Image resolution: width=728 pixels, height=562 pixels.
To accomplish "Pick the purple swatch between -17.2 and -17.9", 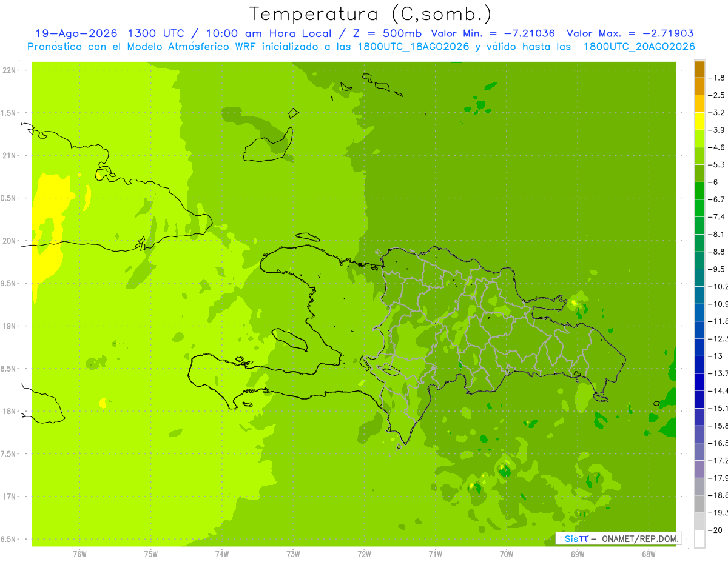I will [x=699, y=469].
